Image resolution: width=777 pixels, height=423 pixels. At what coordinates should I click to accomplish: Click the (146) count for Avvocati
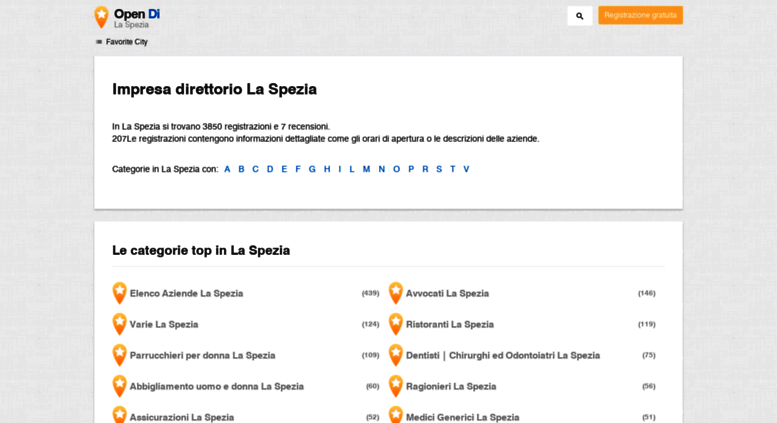point(647,293)
